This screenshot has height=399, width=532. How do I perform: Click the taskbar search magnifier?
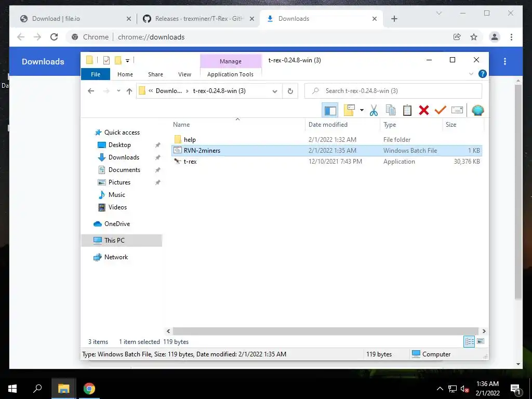(37, 388)
